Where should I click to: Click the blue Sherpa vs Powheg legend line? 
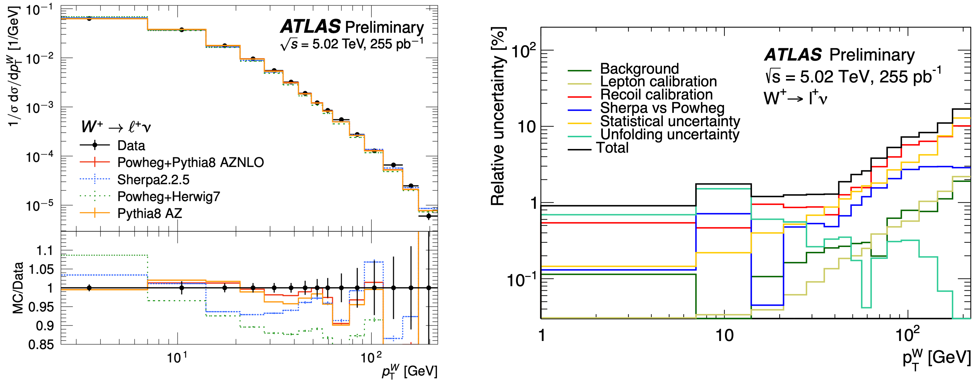coord(579,110)
